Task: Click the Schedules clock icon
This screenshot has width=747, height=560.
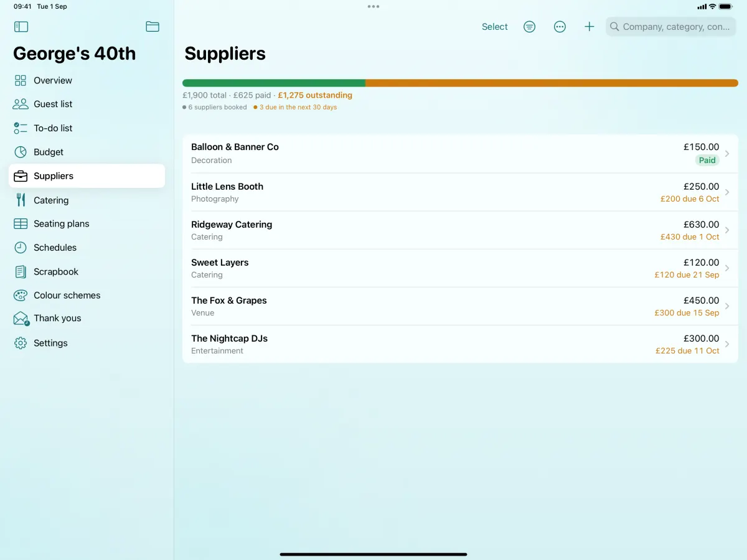Action: 21,248
